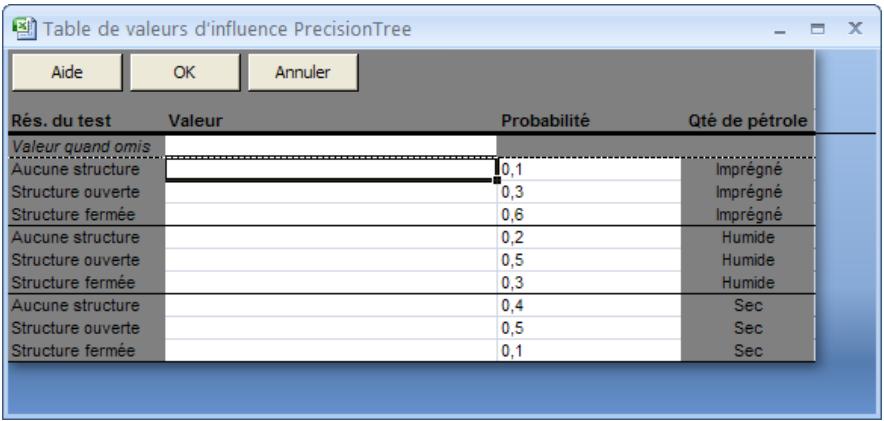Screen dimensions: 884x421
Task: Click Structure fermée label in Imprégné group
Action: [x=73, y=215]
